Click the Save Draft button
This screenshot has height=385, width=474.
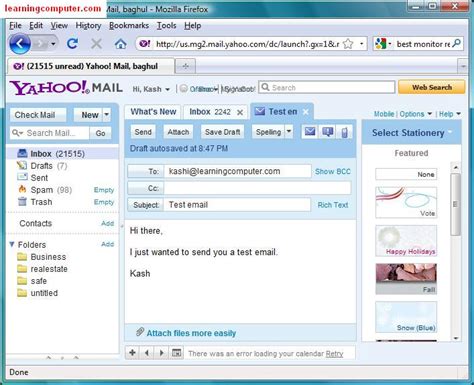click(x=223, y=132)
